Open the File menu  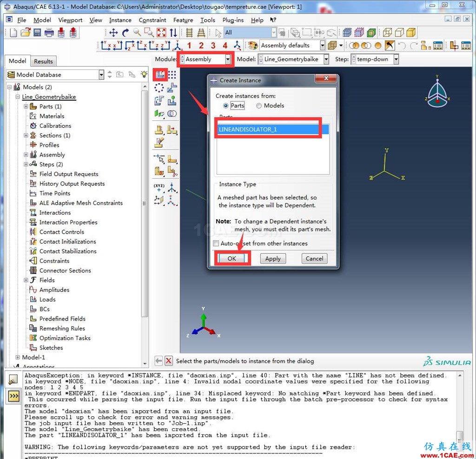click(x=21, y=20)
